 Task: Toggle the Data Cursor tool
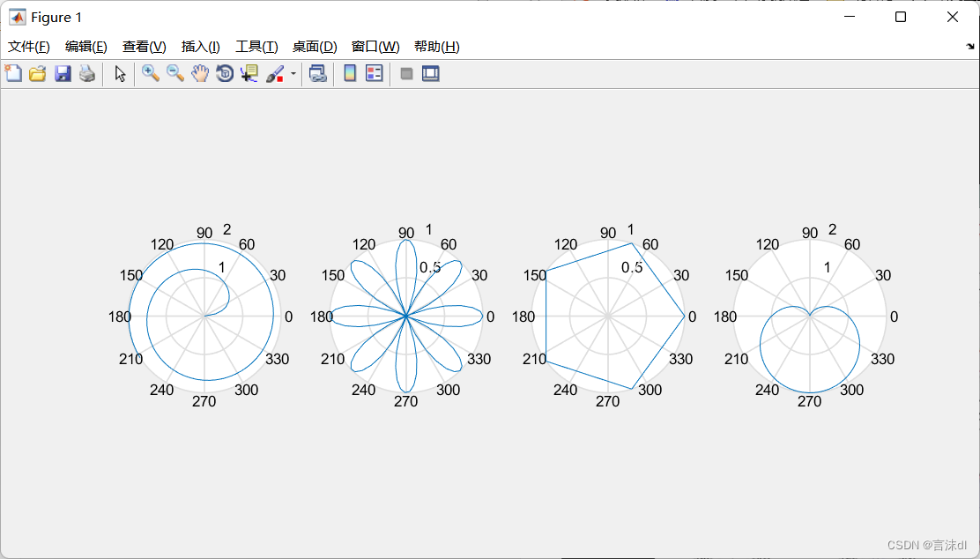[x=249, y=74]
